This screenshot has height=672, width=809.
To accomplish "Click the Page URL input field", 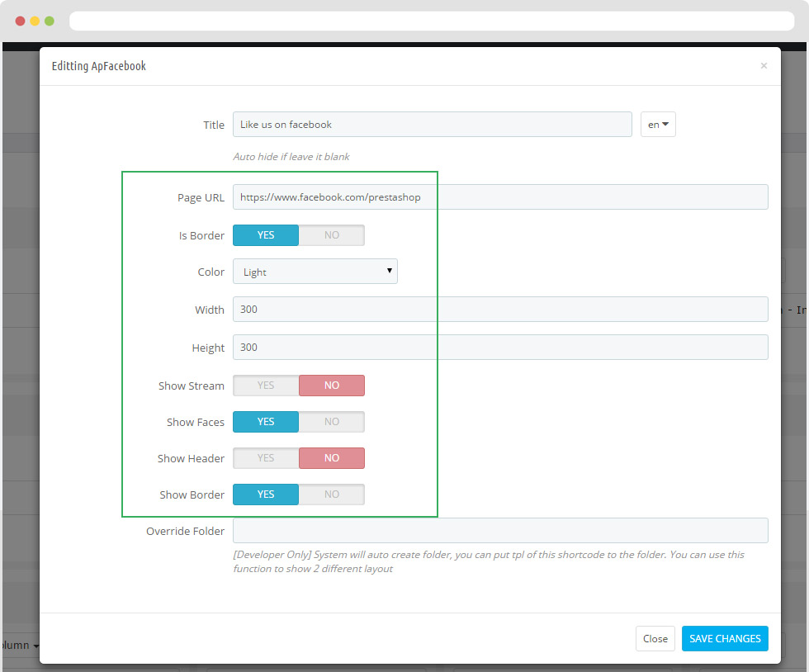I will pos(499,197).
